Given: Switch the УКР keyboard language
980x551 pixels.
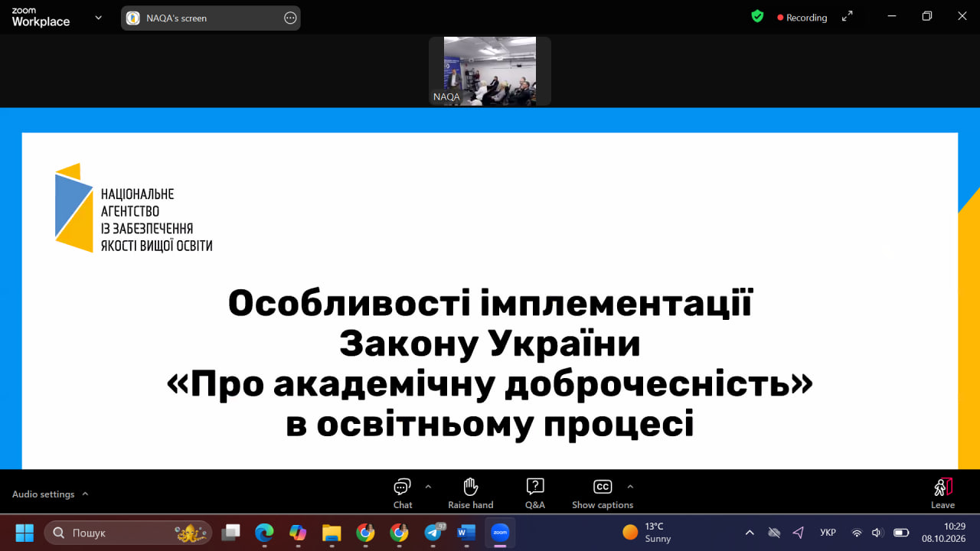Looking at the screenshot, I should click(x=828, y=533).
